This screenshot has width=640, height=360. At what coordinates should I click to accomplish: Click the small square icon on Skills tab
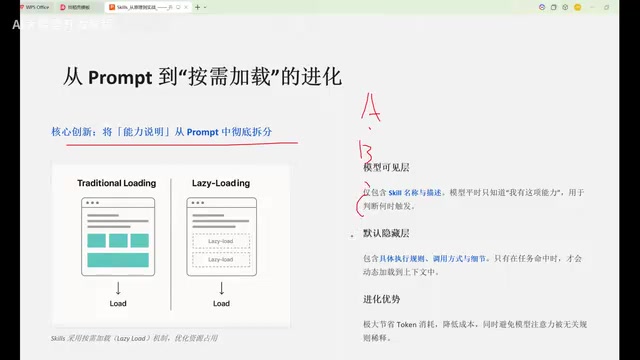pyautogui.click(x=178, y=7)
